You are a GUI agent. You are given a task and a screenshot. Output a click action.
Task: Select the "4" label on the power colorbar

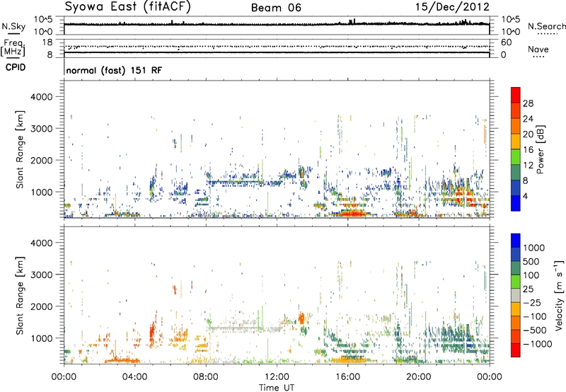(x=525, y=196)
